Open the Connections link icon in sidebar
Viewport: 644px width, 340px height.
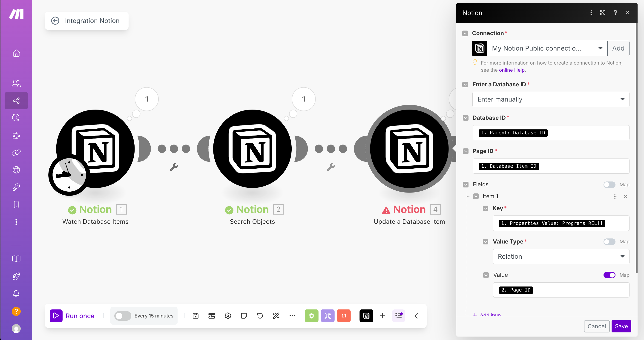16,153
